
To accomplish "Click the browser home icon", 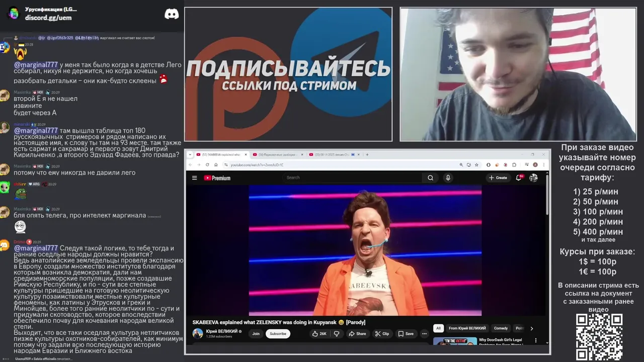I will pyautogui.click(x=215, y=164).
